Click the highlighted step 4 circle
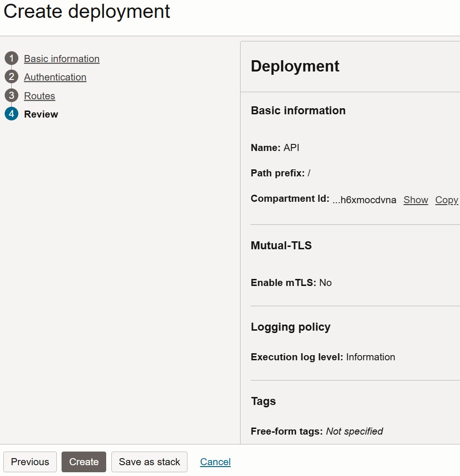Screen dimensions: 460x476 pos(11,114)
